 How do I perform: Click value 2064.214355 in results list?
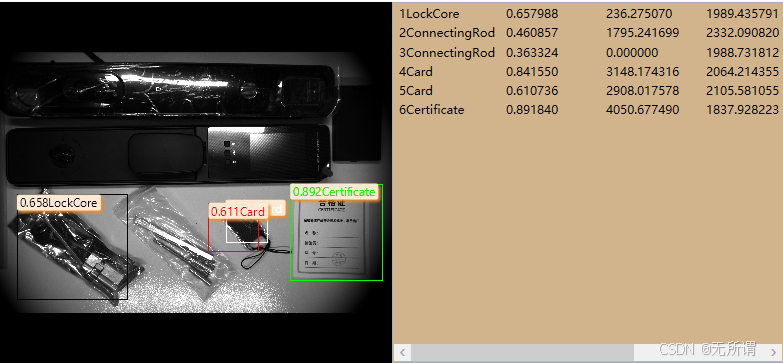742,71
